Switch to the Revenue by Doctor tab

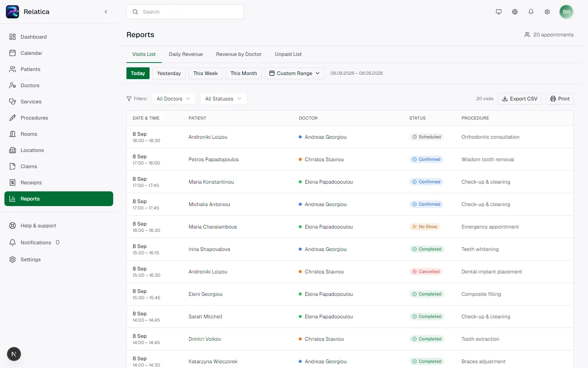(239, 54)
